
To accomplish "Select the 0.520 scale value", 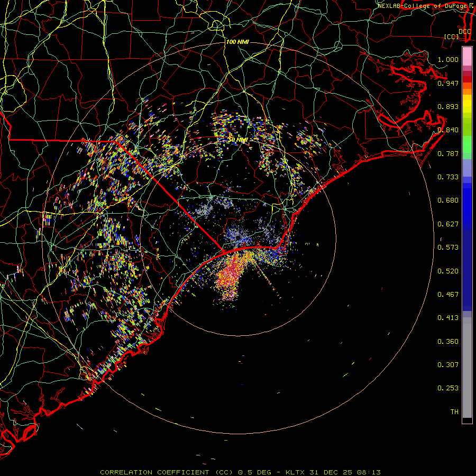I will 448,271.
